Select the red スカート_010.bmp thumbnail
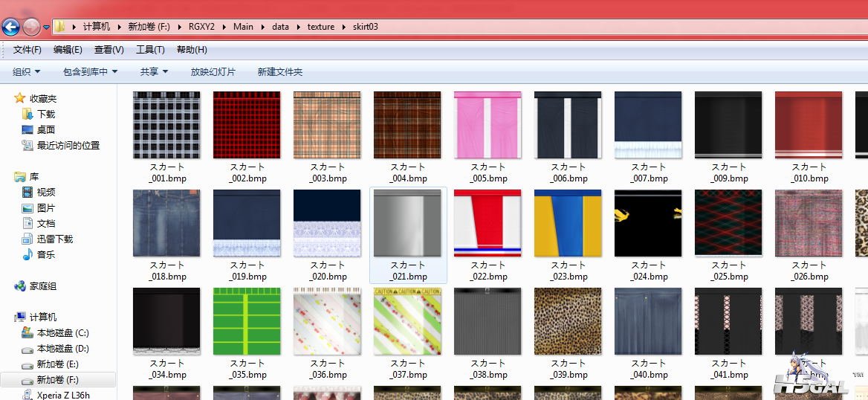868x400 pixels. click(809, 125)
